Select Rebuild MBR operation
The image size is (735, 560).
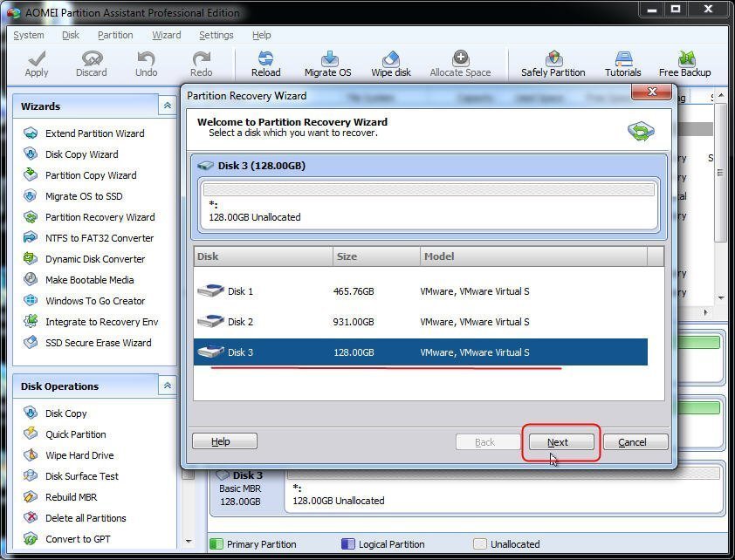click(60, 497)
